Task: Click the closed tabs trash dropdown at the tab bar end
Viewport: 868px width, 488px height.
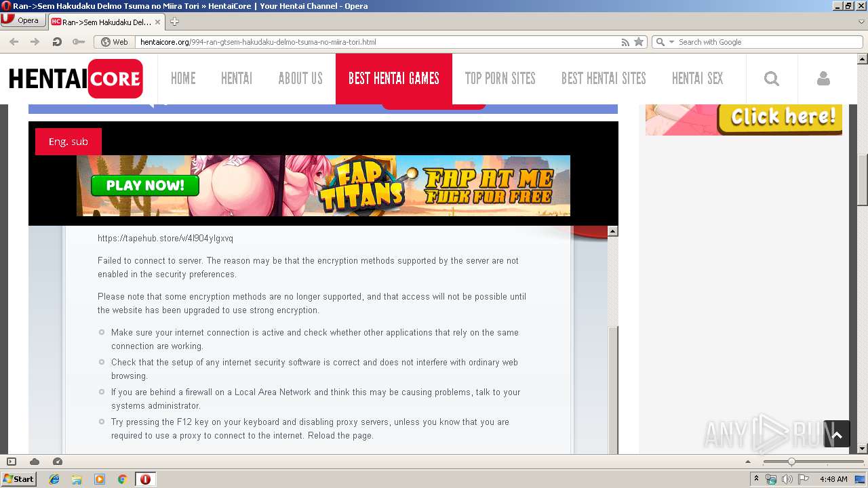Action: point(861,22)
